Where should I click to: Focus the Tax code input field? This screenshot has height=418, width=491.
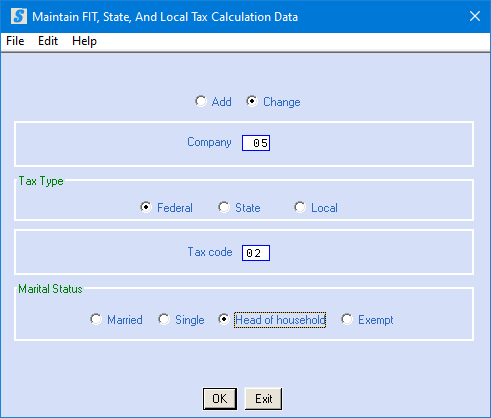click(256, 253)
